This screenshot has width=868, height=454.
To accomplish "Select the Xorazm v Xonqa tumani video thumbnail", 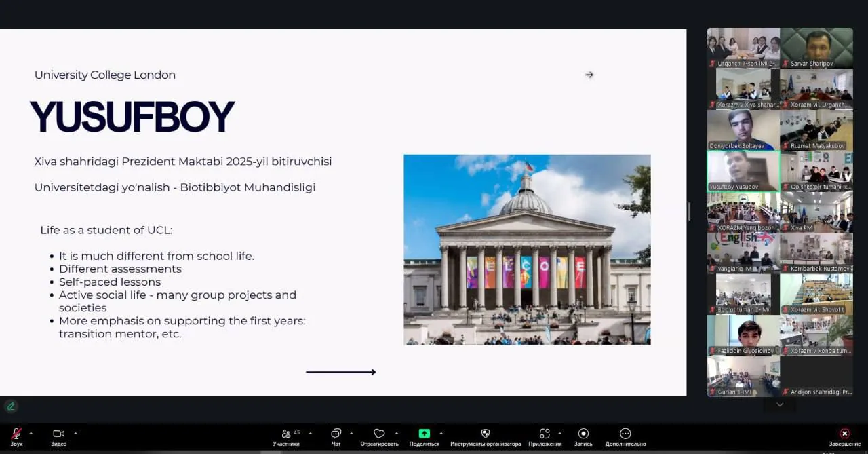I will (x=816, y=335).
